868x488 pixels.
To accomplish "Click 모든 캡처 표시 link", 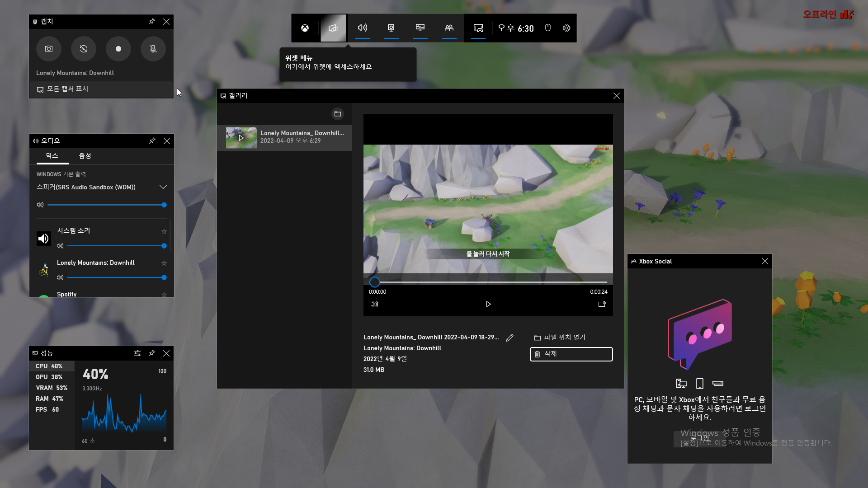I will 67,89.
